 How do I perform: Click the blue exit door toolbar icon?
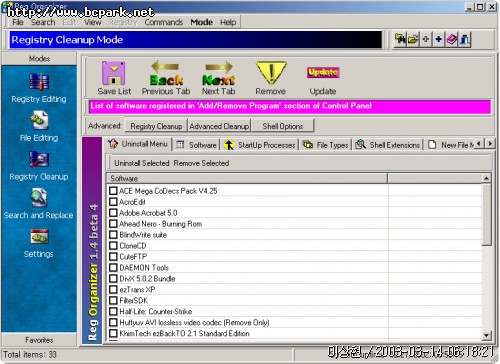pyautogui.click(x=464, y=40)
